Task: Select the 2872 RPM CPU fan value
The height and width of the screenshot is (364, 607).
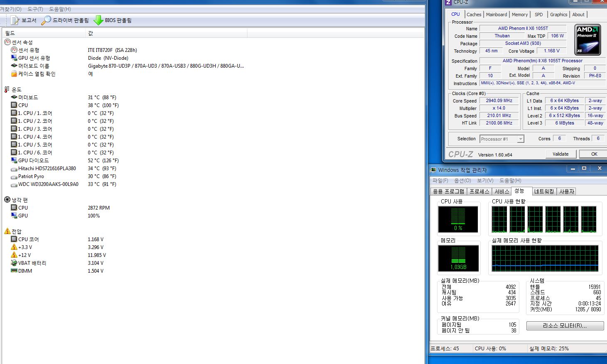Action: point(99,208)
